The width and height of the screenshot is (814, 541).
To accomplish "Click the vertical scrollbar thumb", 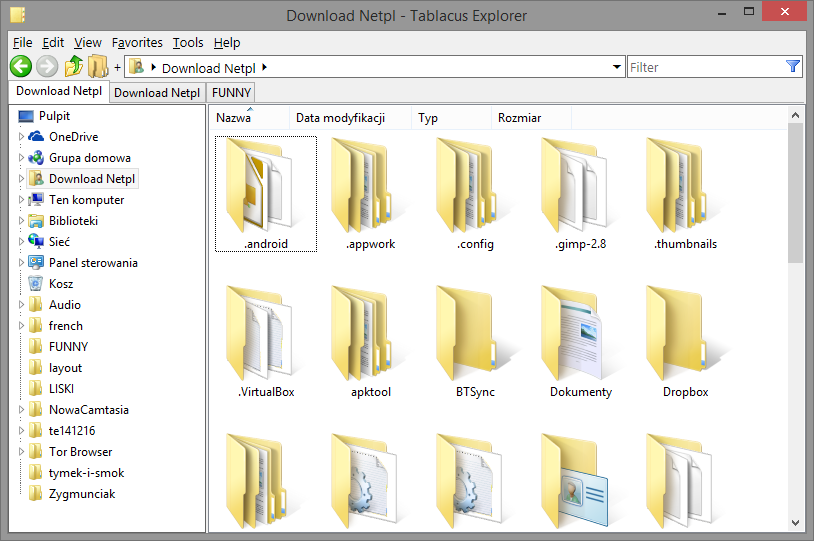I will pos(795,193).
